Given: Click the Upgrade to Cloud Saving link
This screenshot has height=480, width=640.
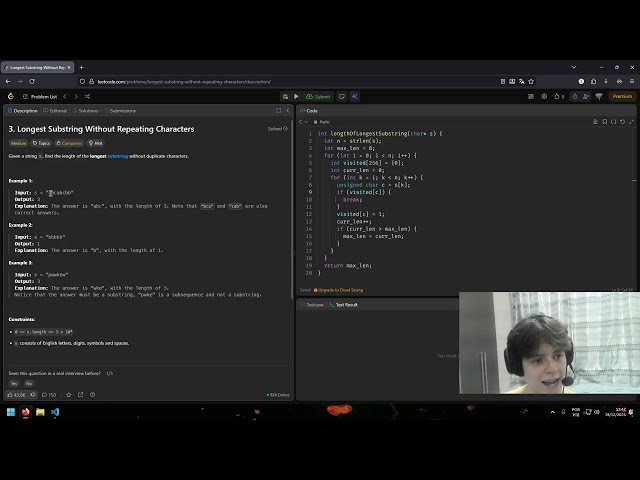Looking at the screenshot, I should click(338, 290).
